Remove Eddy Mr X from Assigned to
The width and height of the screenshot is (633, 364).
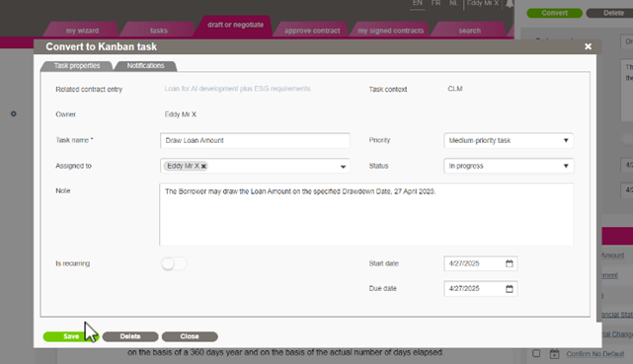[x=203, y=166]
